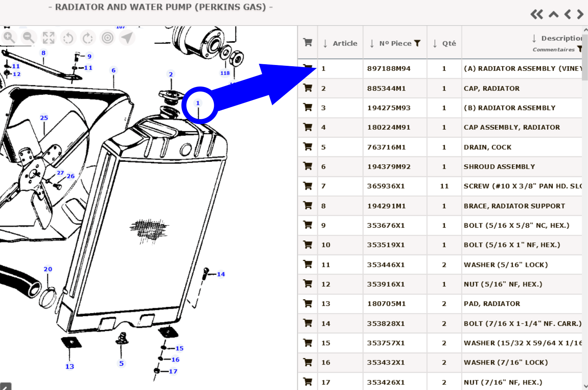
Task: Select the zoom-out magnifier tool
Action: (x=29, y=37)
